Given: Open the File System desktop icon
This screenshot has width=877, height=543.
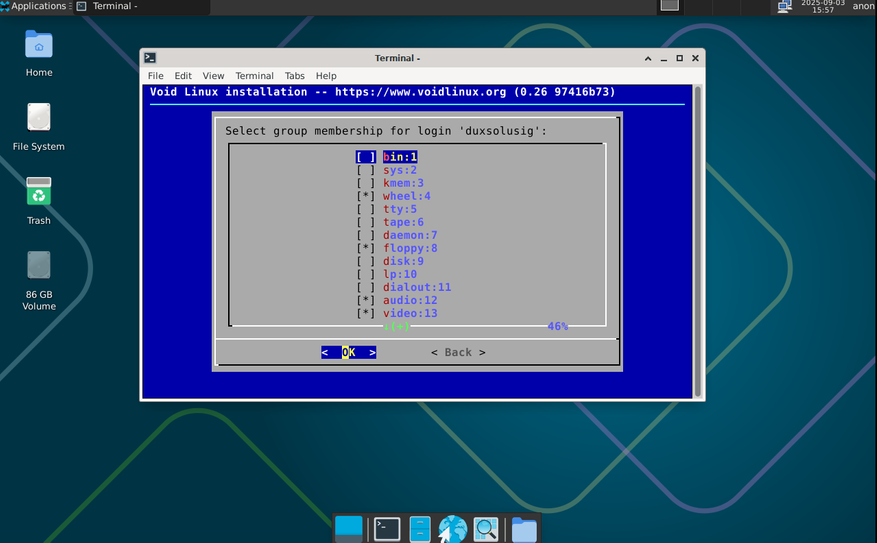Looking at the screenshot, I should (39, 127).
